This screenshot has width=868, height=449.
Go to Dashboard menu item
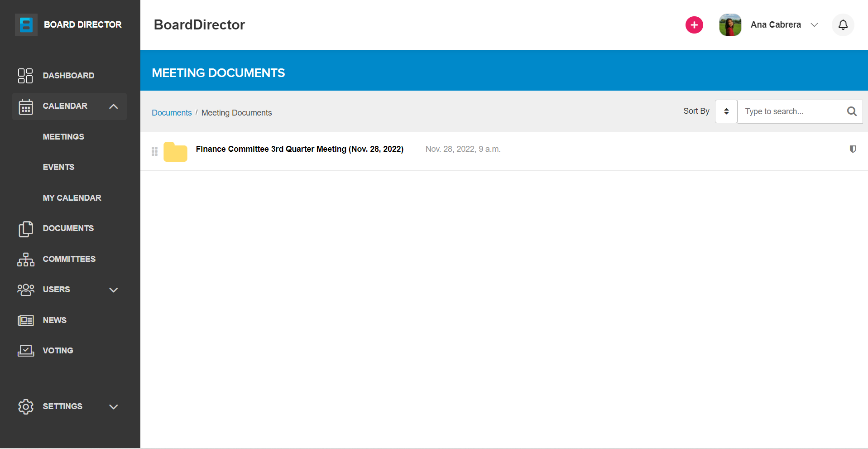(x=68, y=76)
